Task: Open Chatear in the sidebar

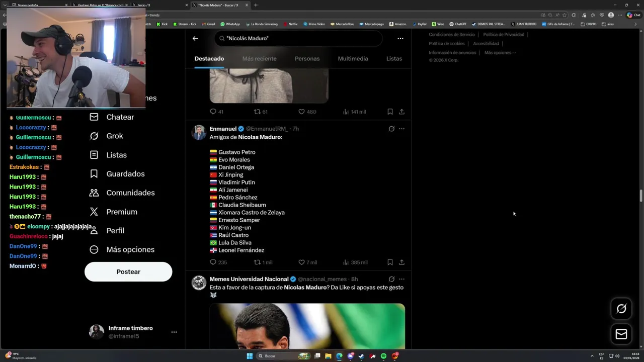Action: click(x=112, y=117)
